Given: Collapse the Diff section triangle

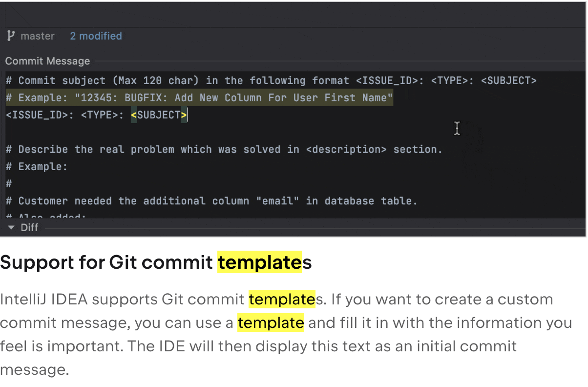Looking at the screenshot, I should 12,228.
